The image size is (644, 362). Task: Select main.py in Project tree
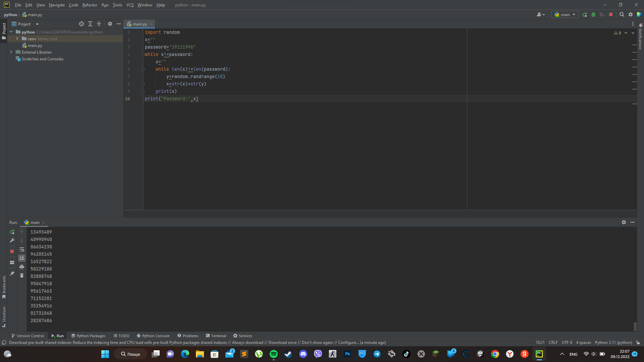pos(32,46)
